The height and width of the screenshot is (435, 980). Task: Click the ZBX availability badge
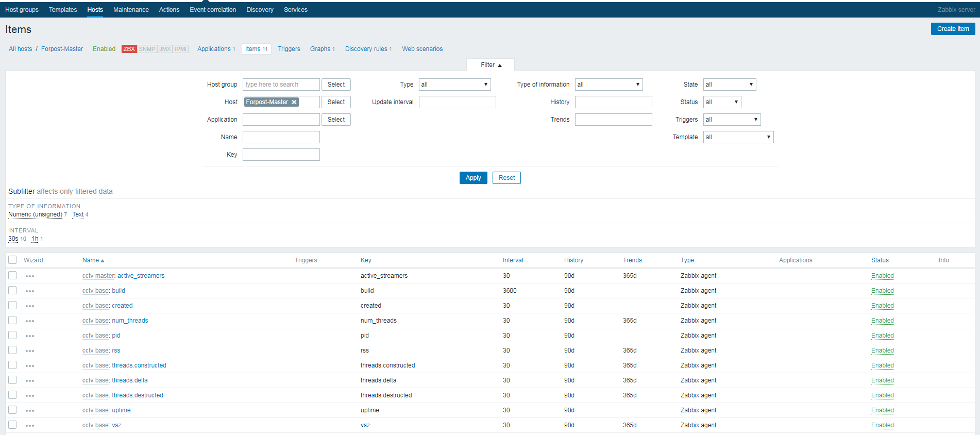point(129,49)
